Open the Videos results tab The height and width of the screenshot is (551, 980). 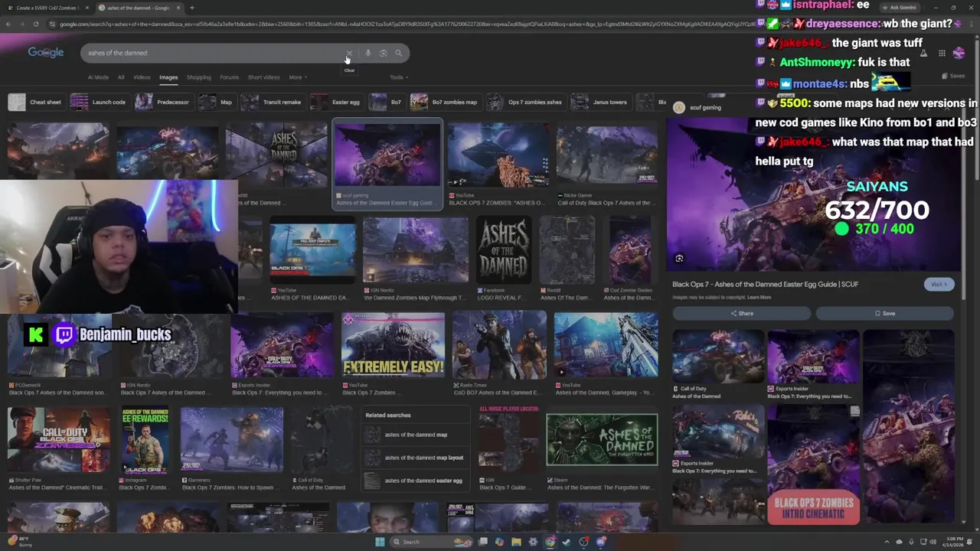tap(142, 77)
